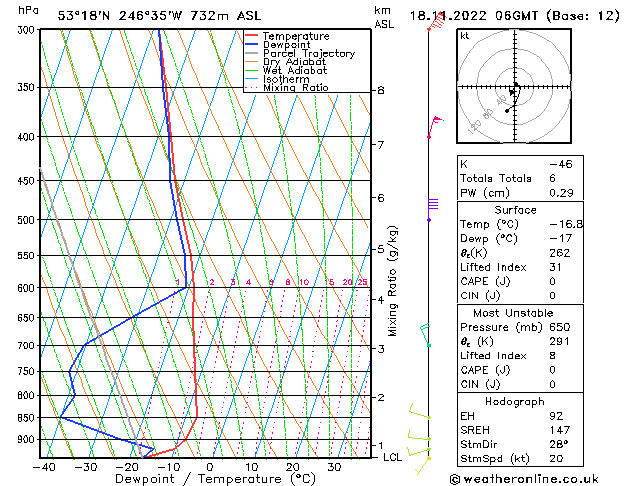
Task: Click the Mixing Ratio (g/kg) axis title
Action: click(x=392, y=281)
